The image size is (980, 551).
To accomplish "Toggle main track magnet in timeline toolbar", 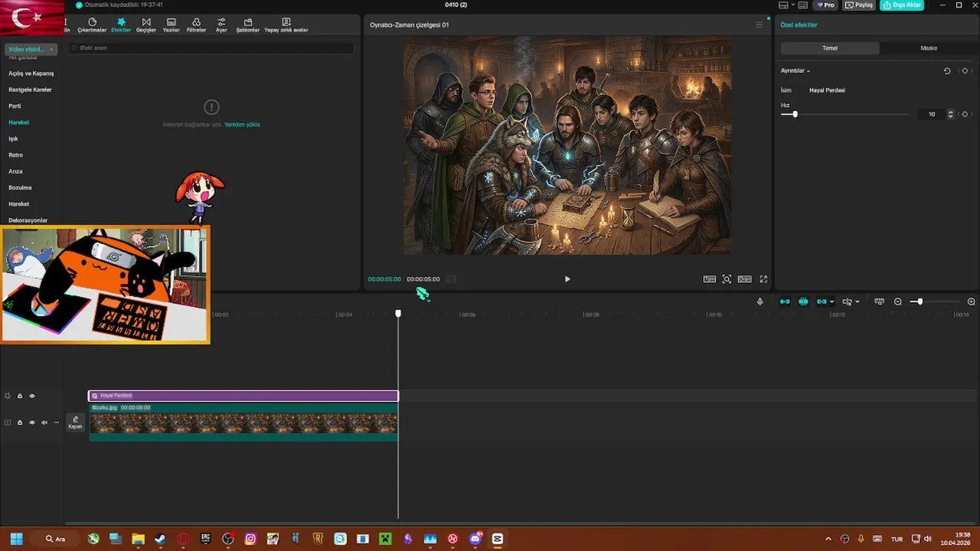I will point(785,302).
